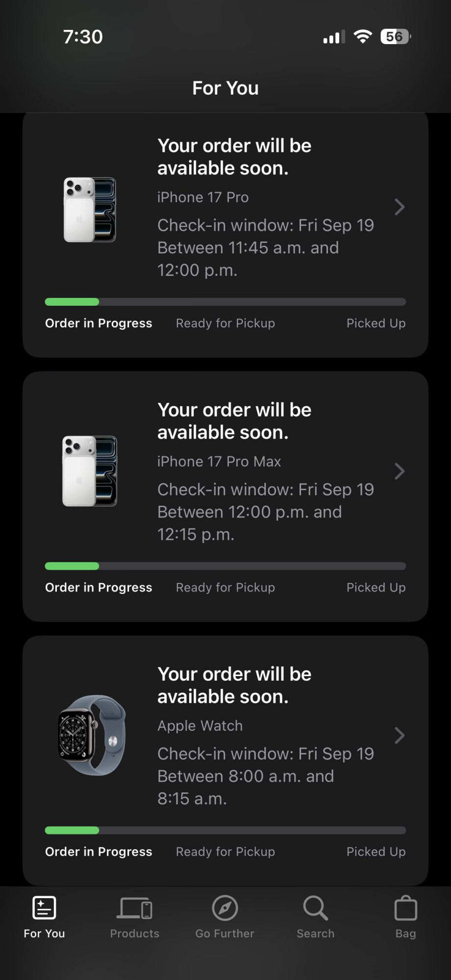Tap the iPhone 17 Pro product thumbnail
The image size is (451, 980).
tap(90, 210)
